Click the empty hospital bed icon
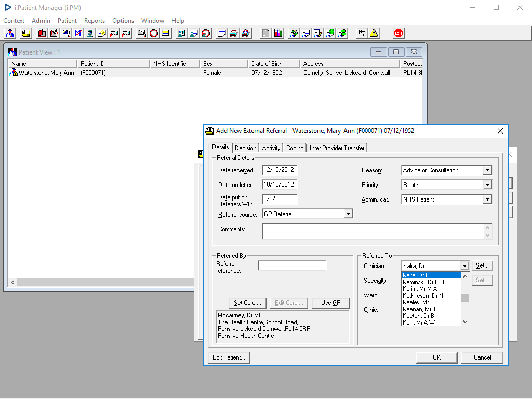This screenshot has width=532, height=399. coord(233,33)
